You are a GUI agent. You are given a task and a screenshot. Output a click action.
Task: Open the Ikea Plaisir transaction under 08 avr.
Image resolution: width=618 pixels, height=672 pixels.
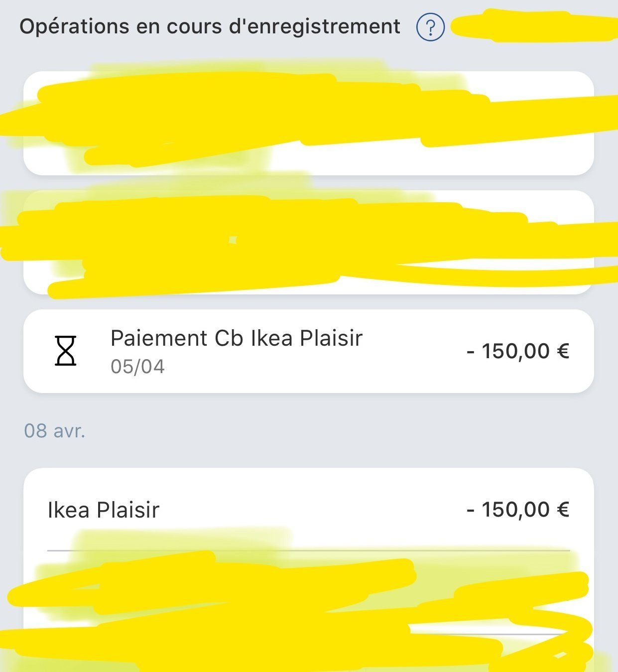pos(309,510)
